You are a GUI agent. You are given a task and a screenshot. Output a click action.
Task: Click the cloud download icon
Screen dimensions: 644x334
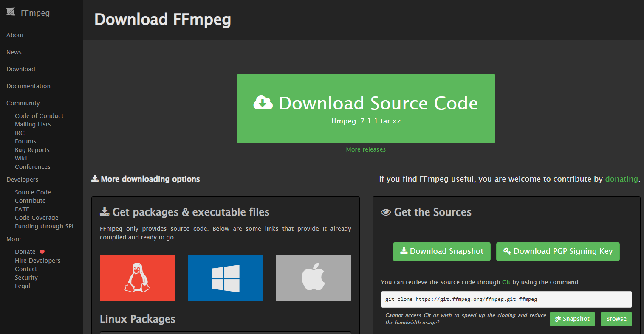pos(263,103)
